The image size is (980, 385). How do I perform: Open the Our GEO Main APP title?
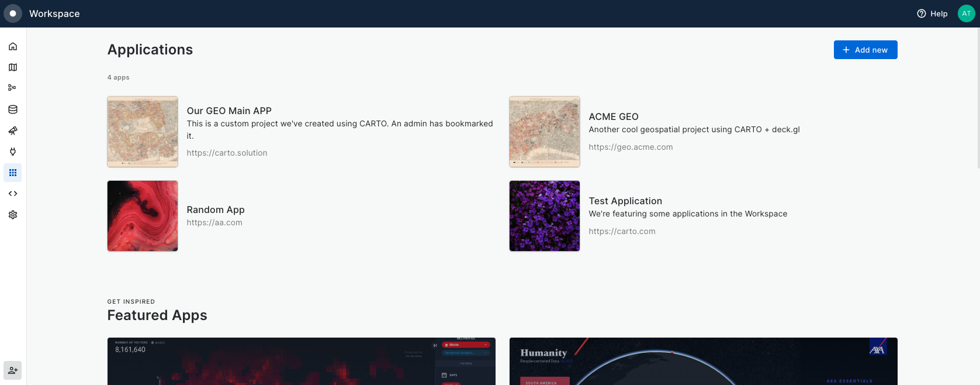click(229, 111)
